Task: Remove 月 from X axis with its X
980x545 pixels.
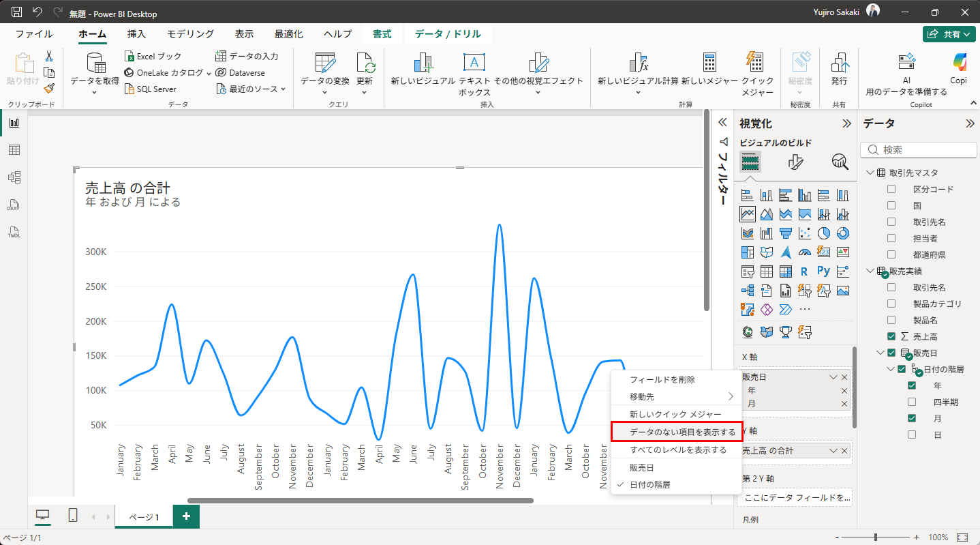Action: [844, 404]
